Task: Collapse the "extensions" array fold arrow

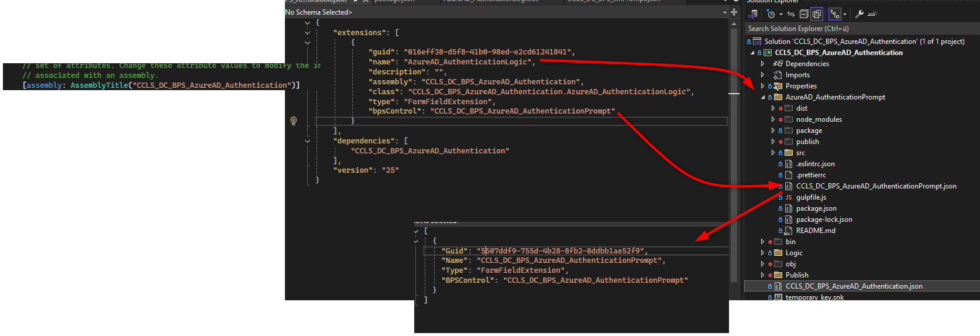Action: [x=307, y=33]
